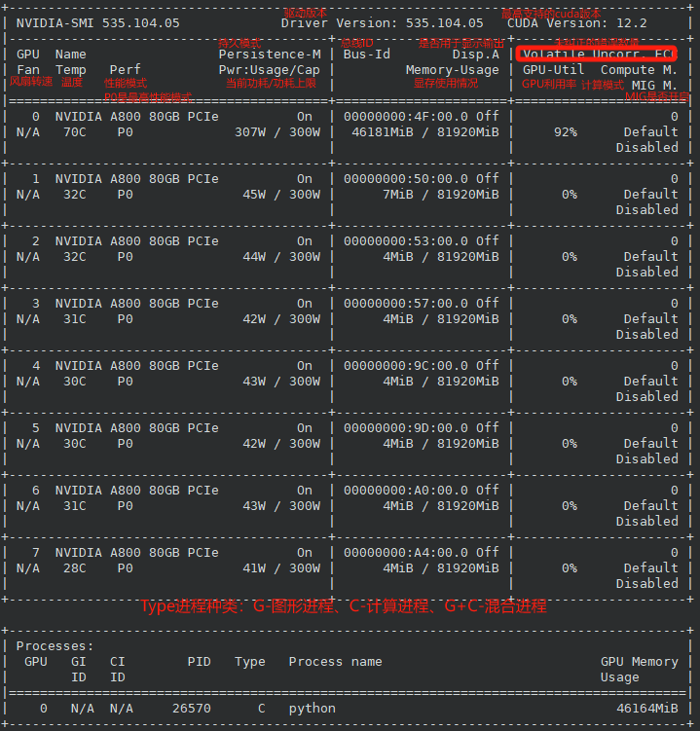Click the Driver Version 535.104.05 text
Screen dimensions: 700x731
point(382,23)
